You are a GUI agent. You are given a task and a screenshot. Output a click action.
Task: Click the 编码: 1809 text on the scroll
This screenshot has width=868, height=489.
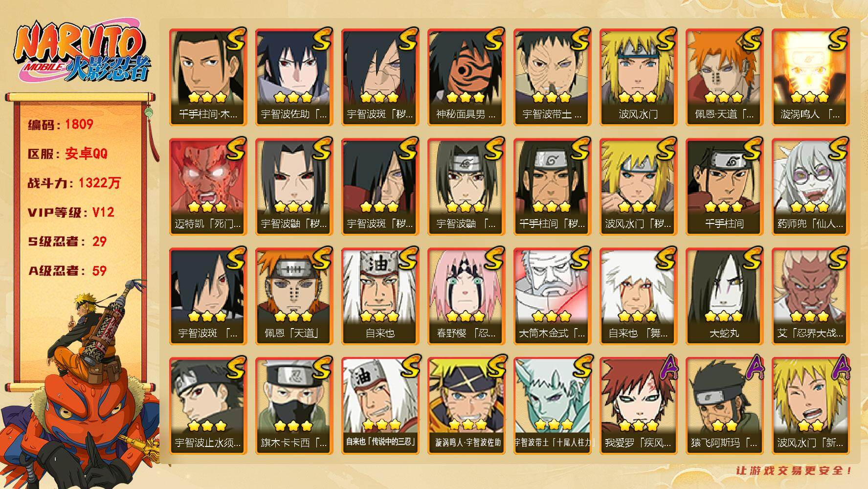pyautogui.click(x=61, y=124)
